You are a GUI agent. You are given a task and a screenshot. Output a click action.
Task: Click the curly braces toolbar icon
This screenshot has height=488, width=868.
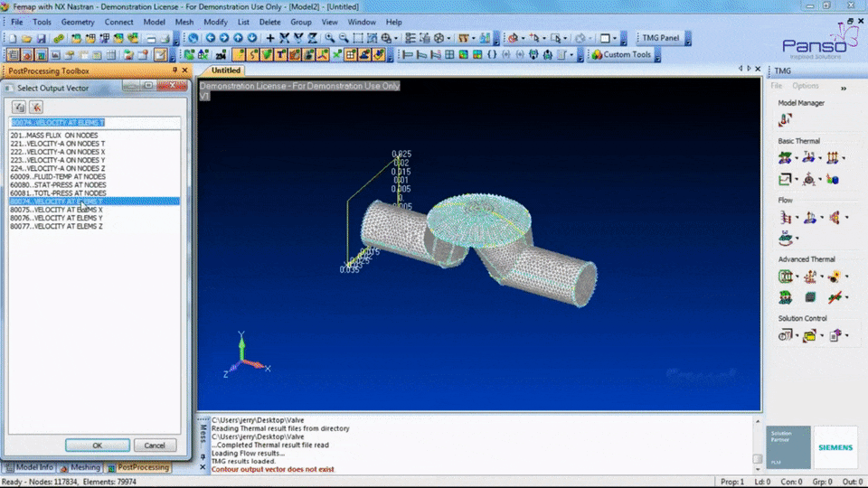492,54
